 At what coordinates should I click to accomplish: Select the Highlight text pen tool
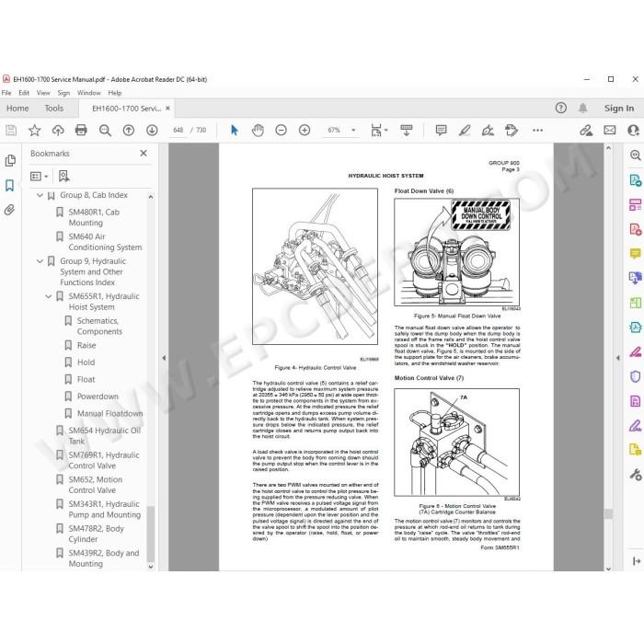(x=465, y=131)
